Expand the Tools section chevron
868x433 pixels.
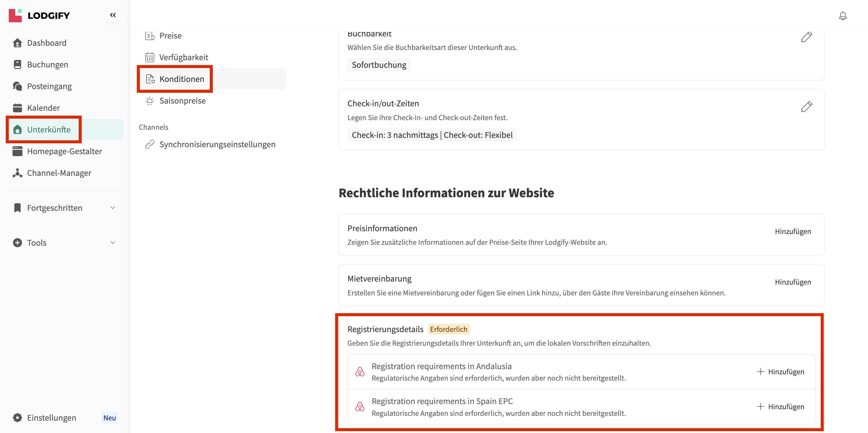(112, 242)
